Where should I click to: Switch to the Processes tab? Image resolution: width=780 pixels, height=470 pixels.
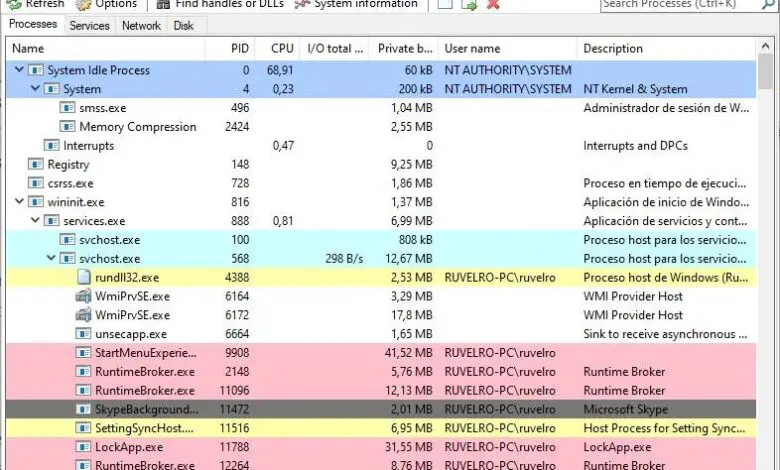click(x=33, y=24)
